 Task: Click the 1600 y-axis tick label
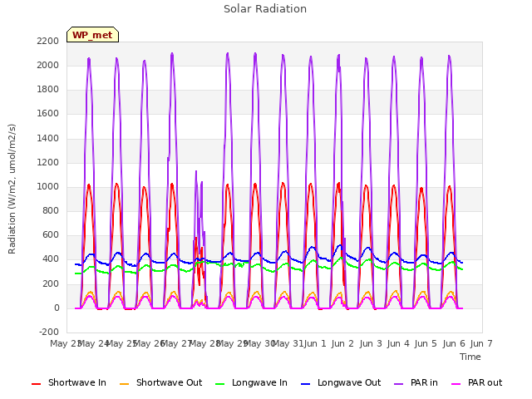[48, 113]
